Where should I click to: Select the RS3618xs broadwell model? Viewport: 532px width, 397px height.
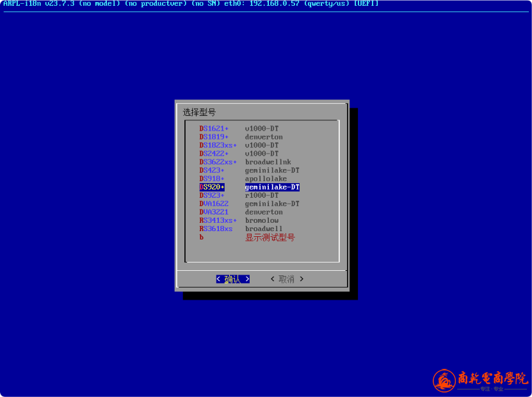click(x=241, y=229)
